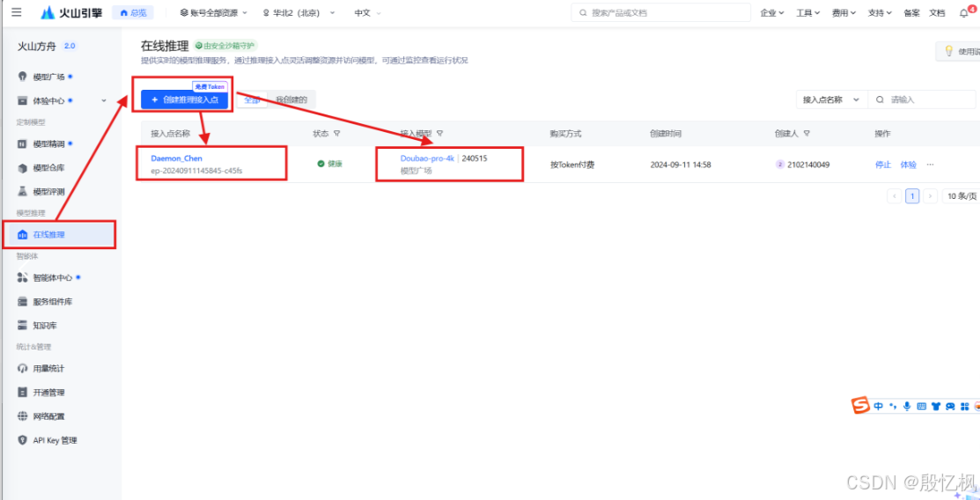Viewport: 980px width, 500px height.
Task: Open the hamburger menu at top left
Action: point(16,12)
